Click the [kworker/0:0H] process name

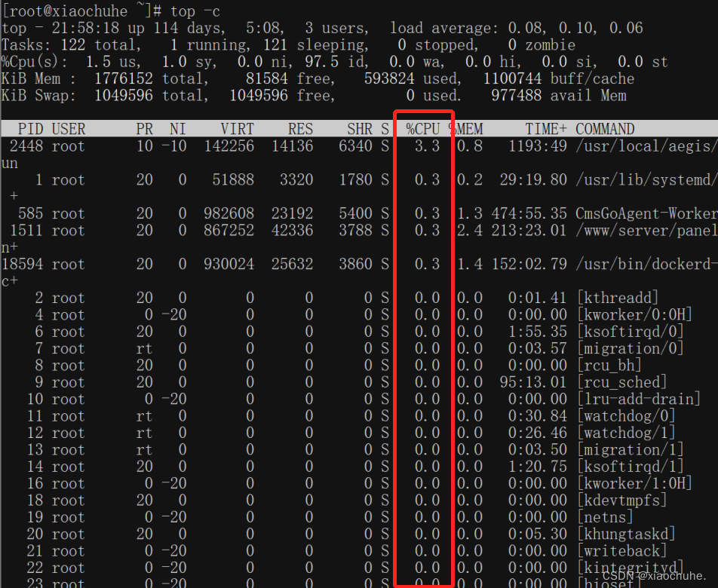[635, 315]
